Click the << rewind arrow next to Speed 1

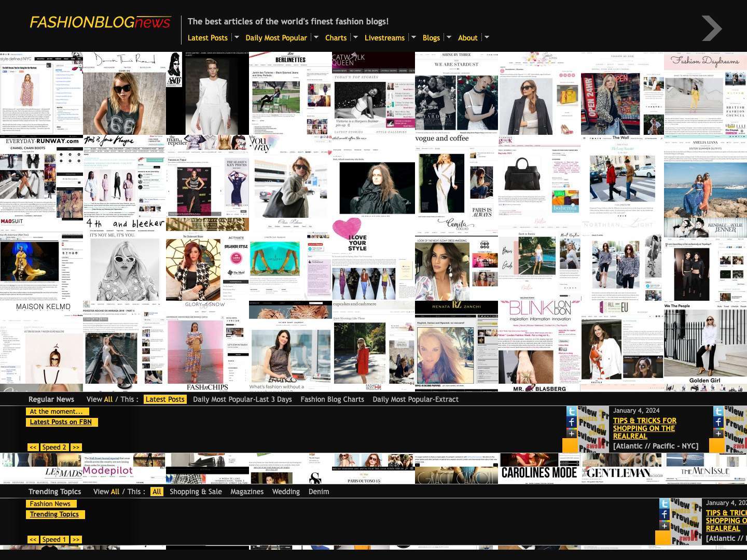coord(33,539)
